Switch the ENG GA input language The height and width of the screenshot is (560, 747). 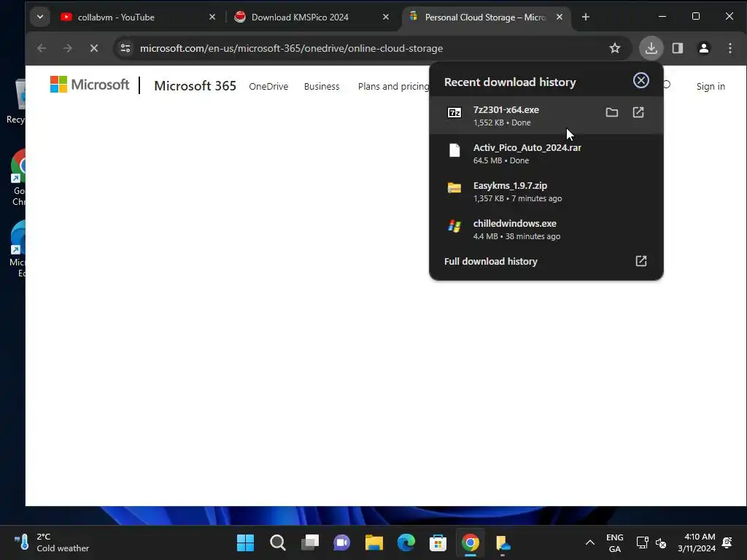pyautogui.click(x=614, y=542)
